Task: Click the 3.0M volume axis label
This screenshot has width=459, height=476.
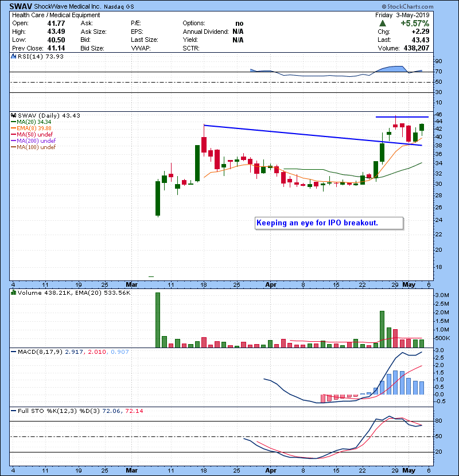Action: 442,295
